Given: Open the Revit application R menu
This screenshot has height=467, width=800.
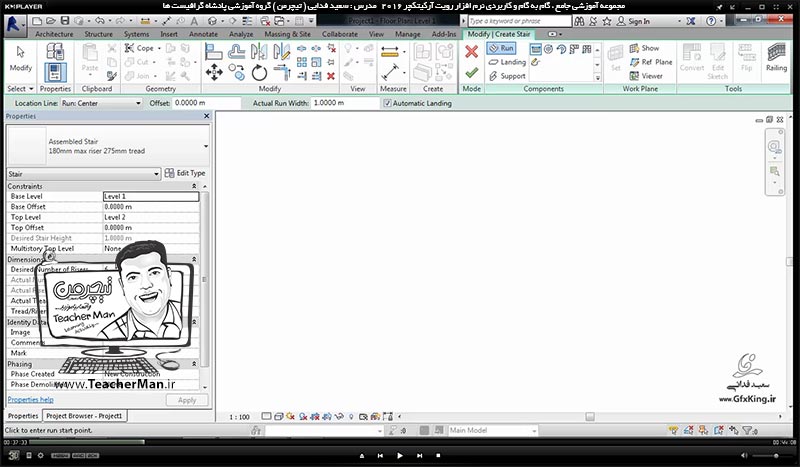Looking at the screenshot, I should 14,24.
